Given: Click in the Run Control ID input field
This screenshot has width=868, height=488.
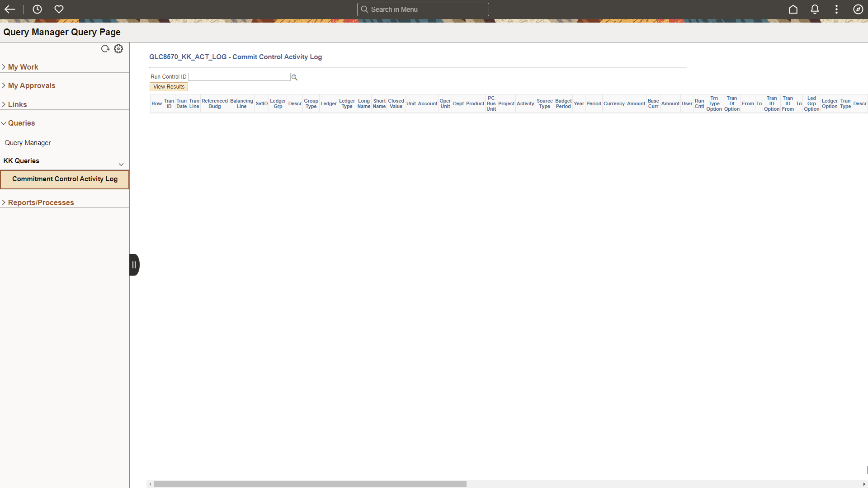Looking at the screenshot, I should tap(240, 76).
